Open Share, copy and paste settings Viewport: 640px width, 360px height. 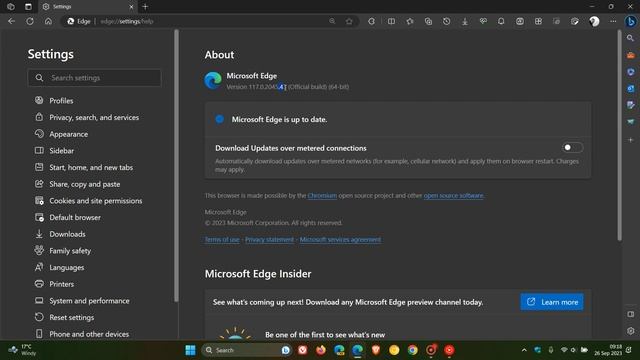pyautogui.click(x=84, y=184)
